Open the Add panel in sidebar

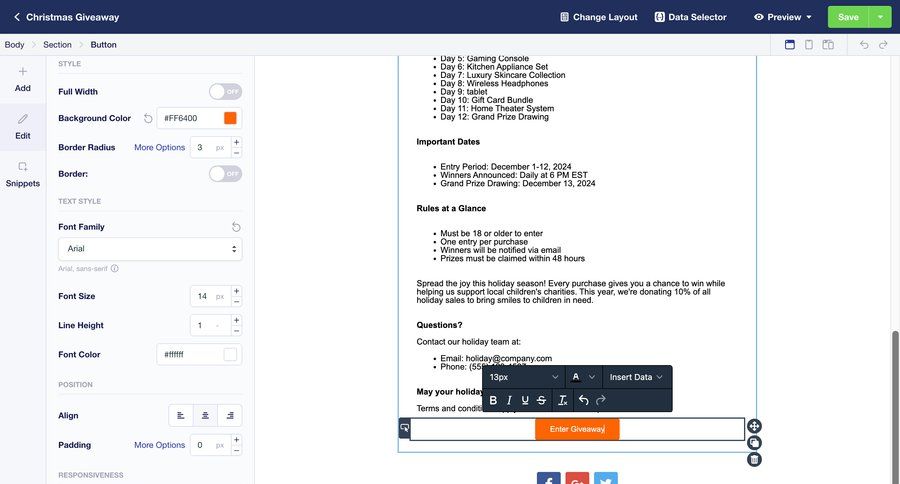(x=23, y=79)
